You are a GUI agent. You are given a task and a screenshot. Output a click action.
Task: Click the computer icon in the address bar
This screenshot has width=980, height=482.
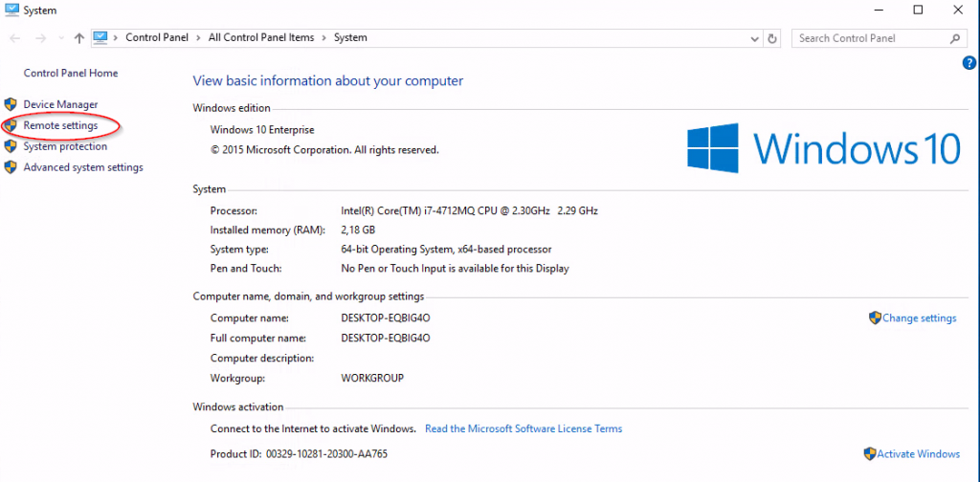pos(100,37)
